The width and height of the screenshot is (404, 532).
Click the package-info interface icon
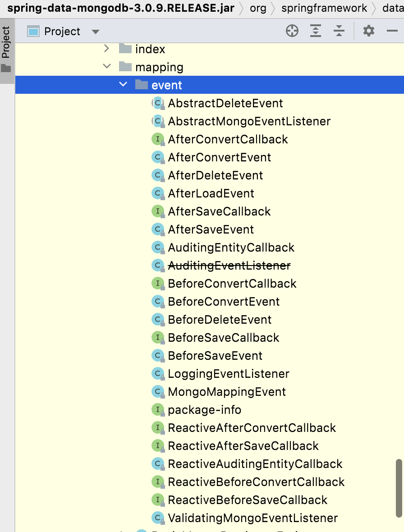158,409
